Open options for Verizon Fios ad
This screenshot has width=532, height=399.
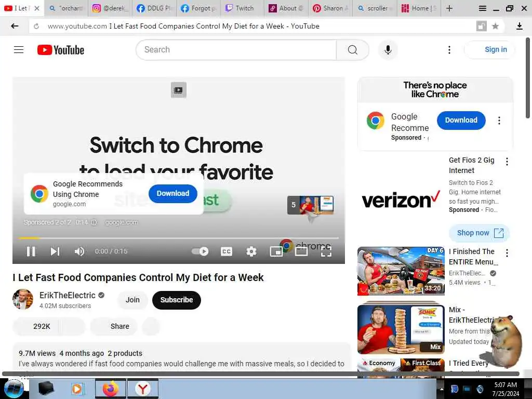coord(507,162)
